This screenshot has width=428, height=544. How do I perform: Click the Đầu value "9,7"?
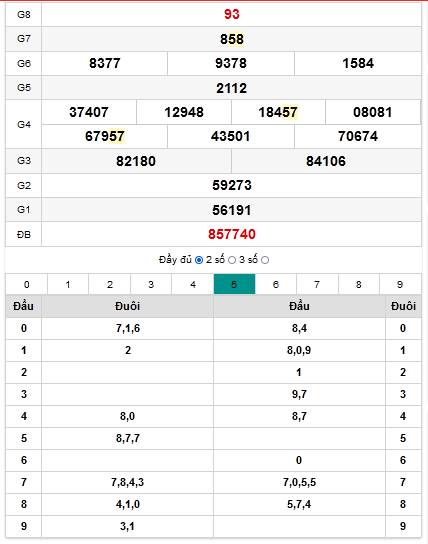click(299, 394)
